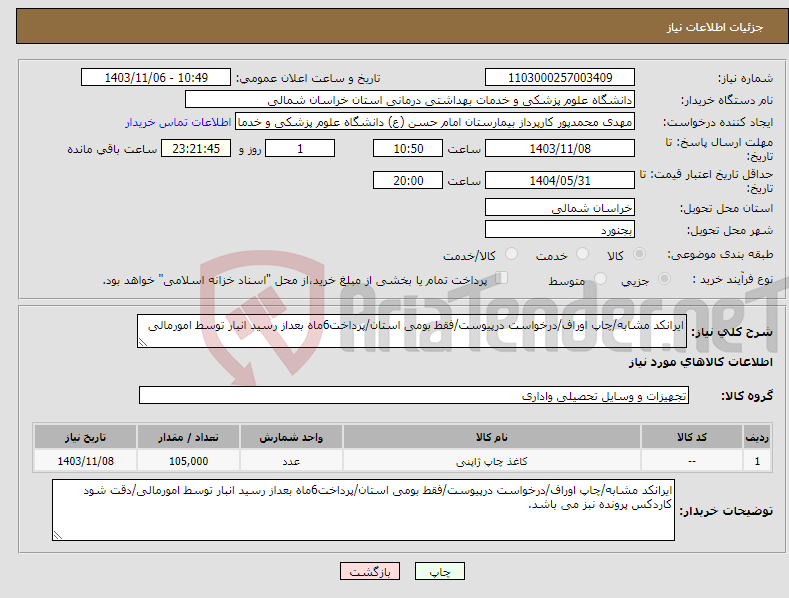Click the validity time 20:00 field
Screen dimensions: 789x598
pos(408,180)
